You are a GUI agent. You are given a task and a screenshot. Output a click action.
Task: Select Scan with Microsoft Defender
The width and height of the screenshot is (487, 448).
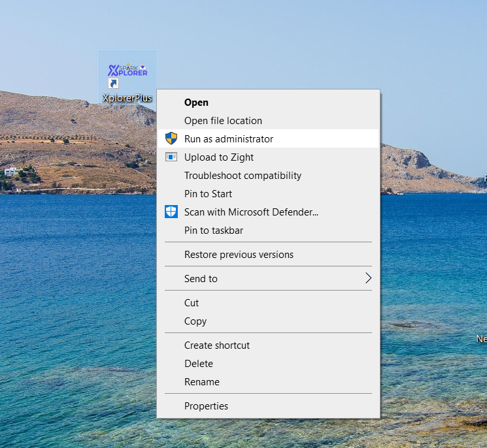pos(251,212)
